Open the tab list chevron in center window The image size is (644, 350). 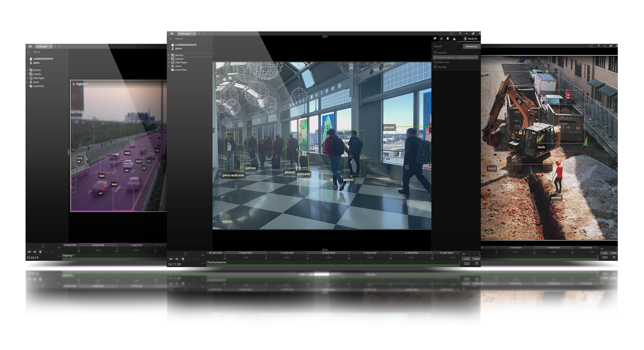pos(203,33)
